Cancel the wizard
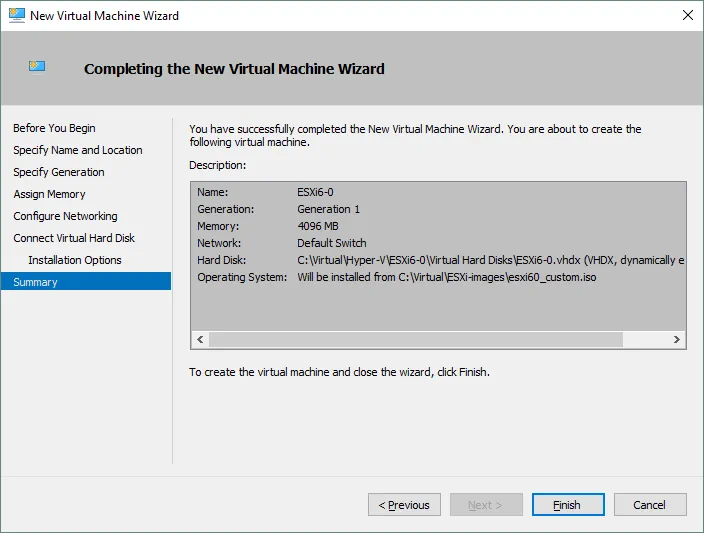704x533 pixels. [x=650, y=505]
